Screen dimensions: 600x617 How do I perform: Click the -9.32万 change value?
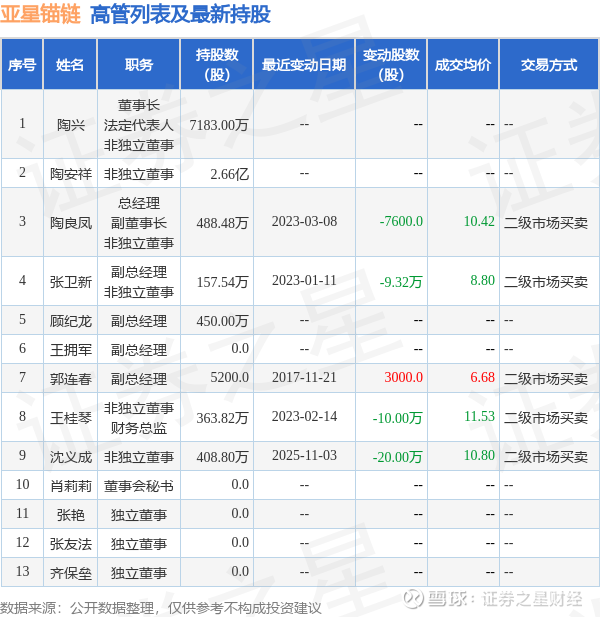401,282
